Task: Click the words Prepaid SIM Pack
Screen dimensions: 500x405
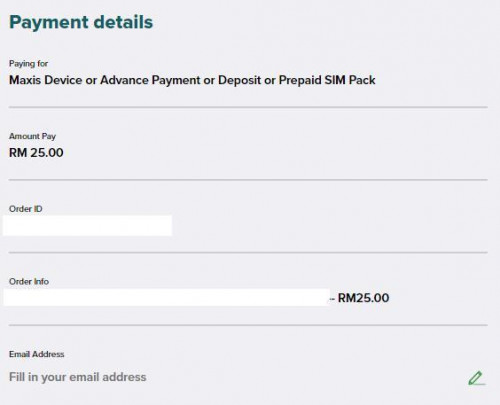Action: point(327,80)
